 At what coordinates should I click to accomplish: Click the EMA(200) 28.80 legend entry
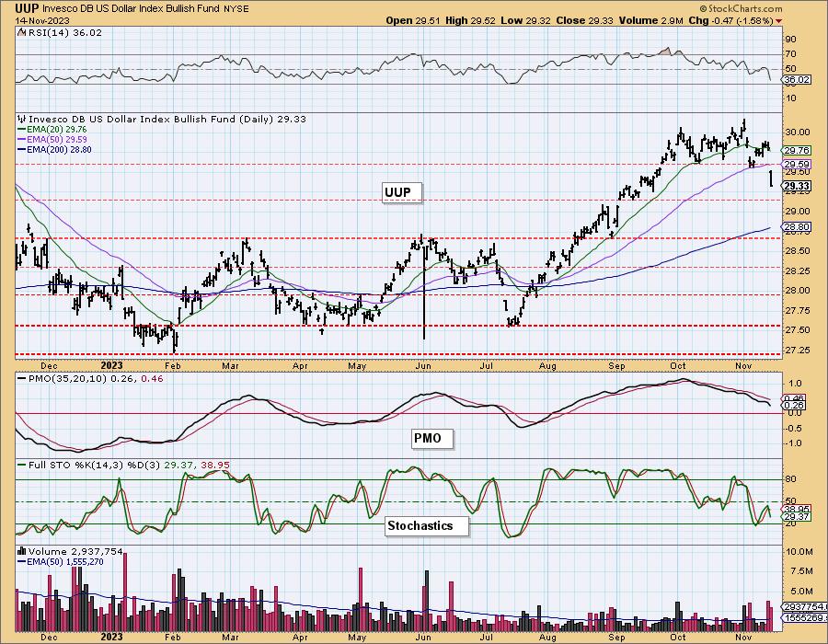point(54,149)
